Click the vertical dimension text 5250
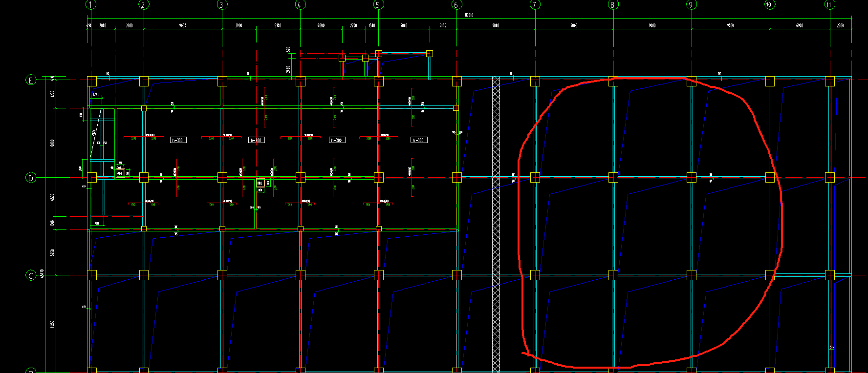The image size is (868, 373). point(52,252)
